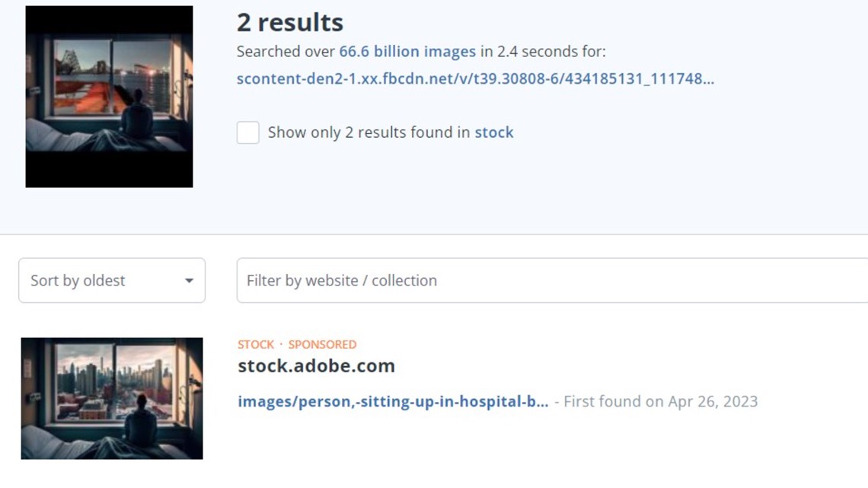
Task: Click the orange SPONSORED tag
Action: click(x=322, y=344)
